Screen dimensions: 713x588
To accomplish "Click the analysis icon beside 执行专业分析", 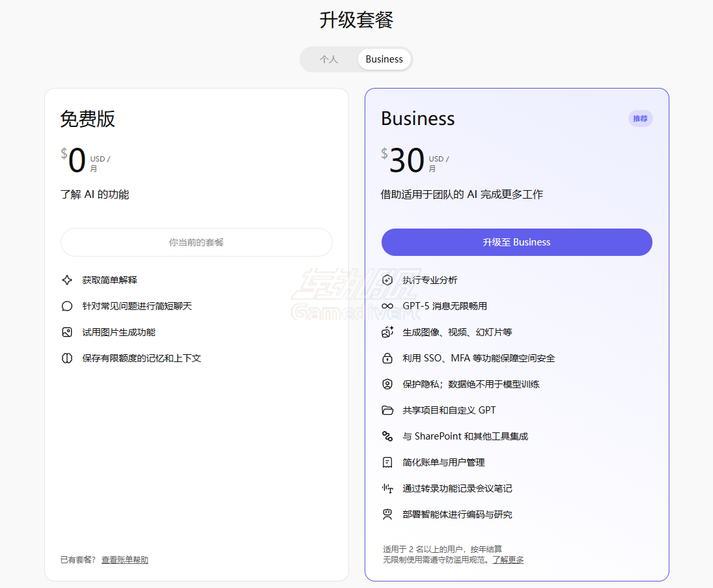I will 387,280.
